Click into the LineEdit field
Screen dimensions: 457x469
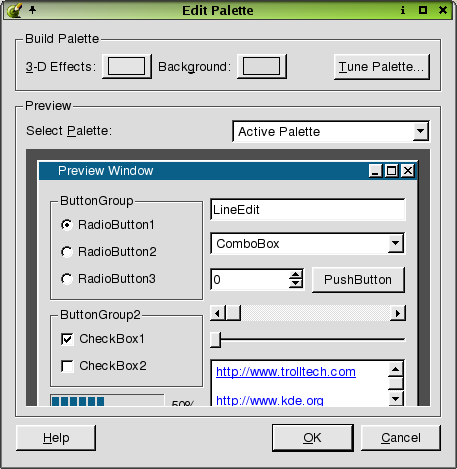(308, 210)
